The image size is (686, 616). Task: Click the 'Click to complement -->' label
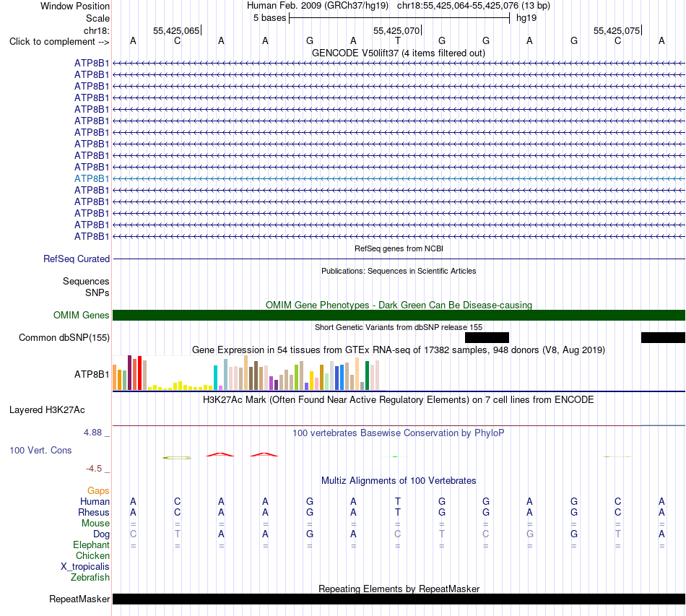point(59,42)
